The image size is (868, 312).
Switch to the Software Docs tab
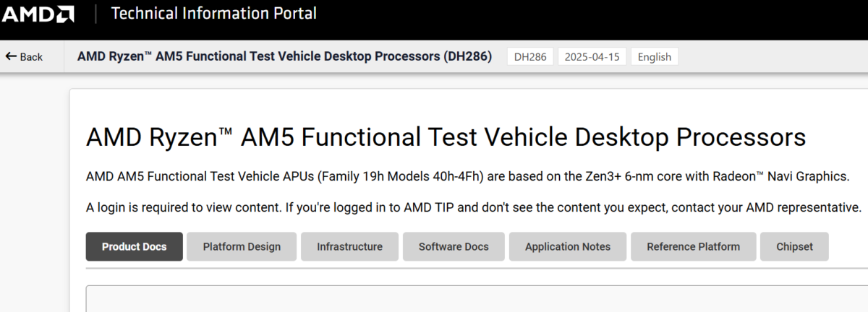(454, 246)
